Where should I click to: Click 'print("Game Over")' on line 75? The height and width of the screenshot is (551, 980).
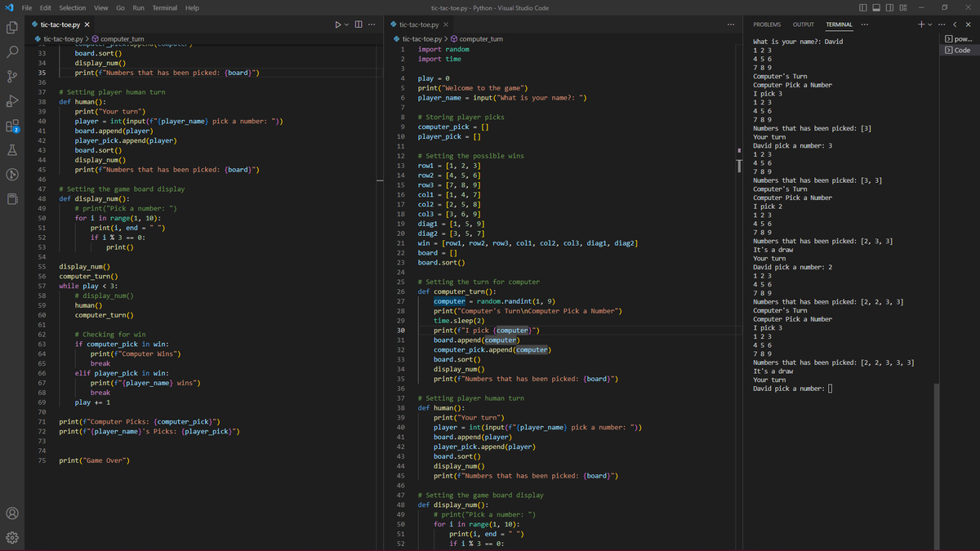click(x=94, y=460)
